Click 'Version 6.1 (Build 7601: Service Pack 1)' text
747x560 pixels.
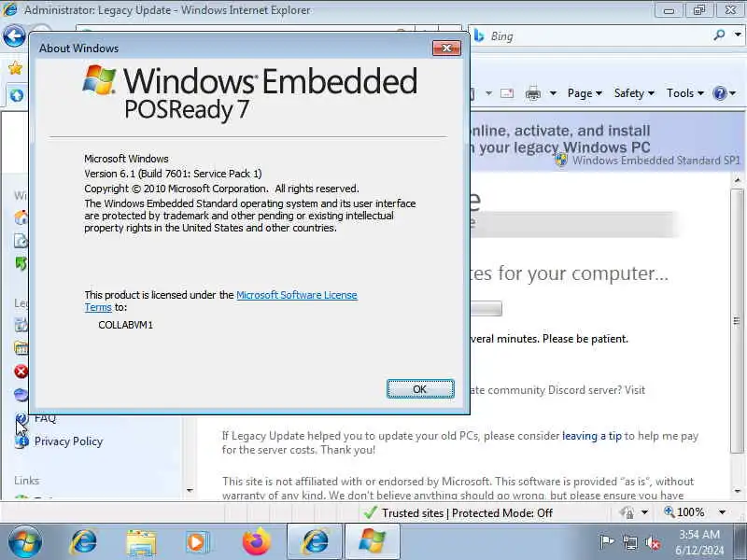(173, 174)
